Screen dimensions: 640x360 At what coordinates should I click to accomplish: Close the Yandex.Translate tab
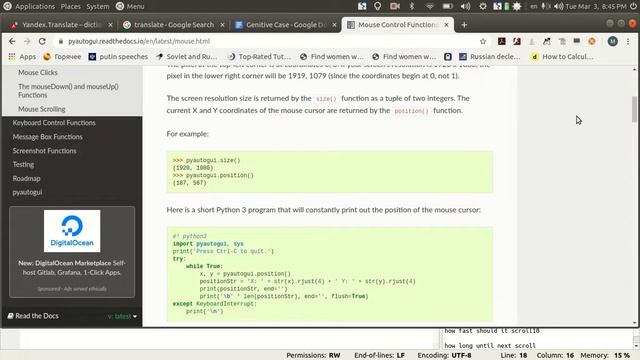110,25
